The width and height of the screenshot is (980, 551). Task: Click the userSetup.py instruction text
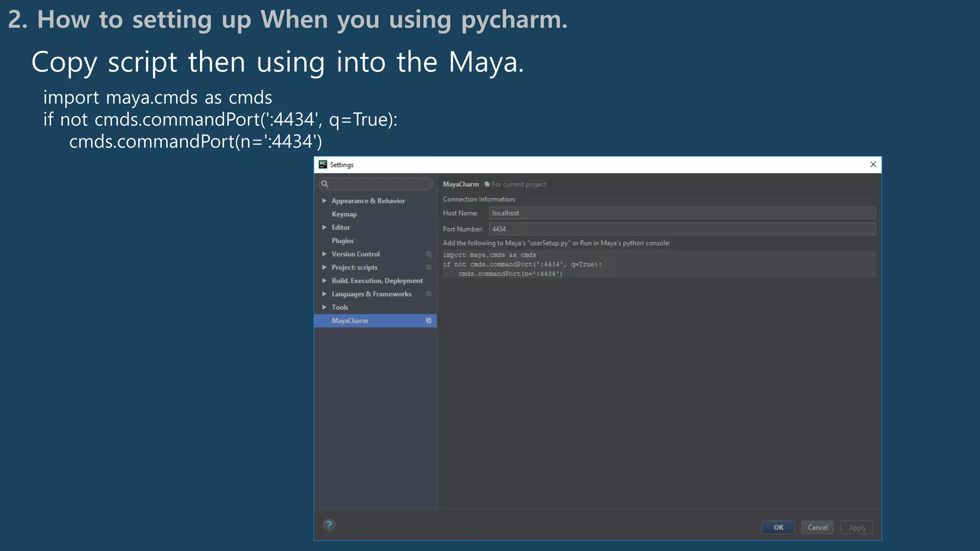point(556,243)
